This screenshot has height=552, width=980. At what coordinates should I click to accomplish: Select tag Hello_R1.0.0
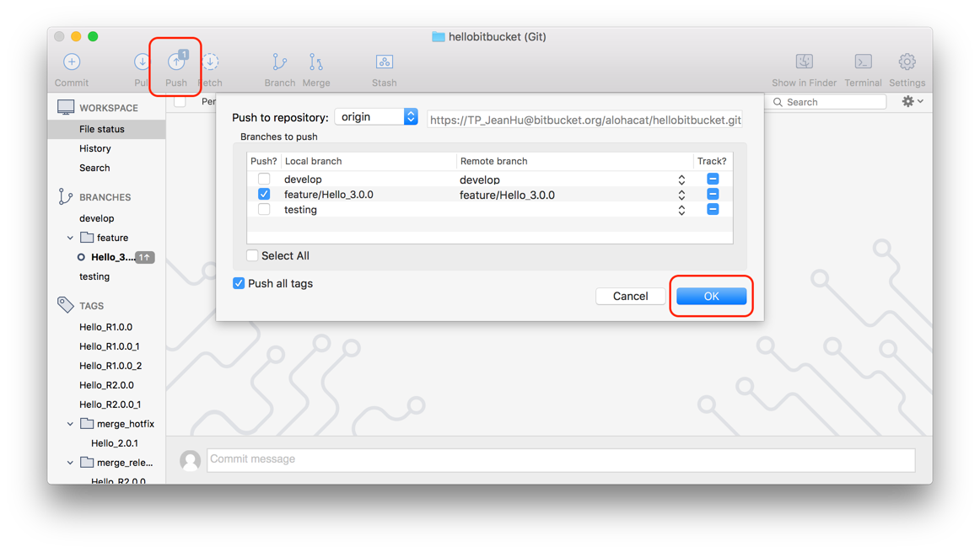point(107,327)
